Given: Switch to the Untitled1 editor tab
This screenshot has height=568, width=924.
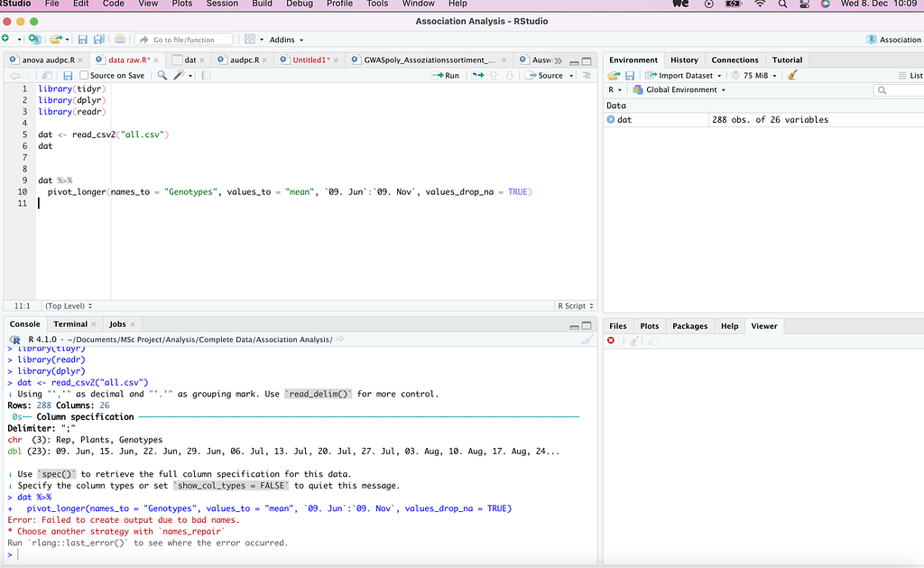Looking at the screenshot, I should (310, 61).
